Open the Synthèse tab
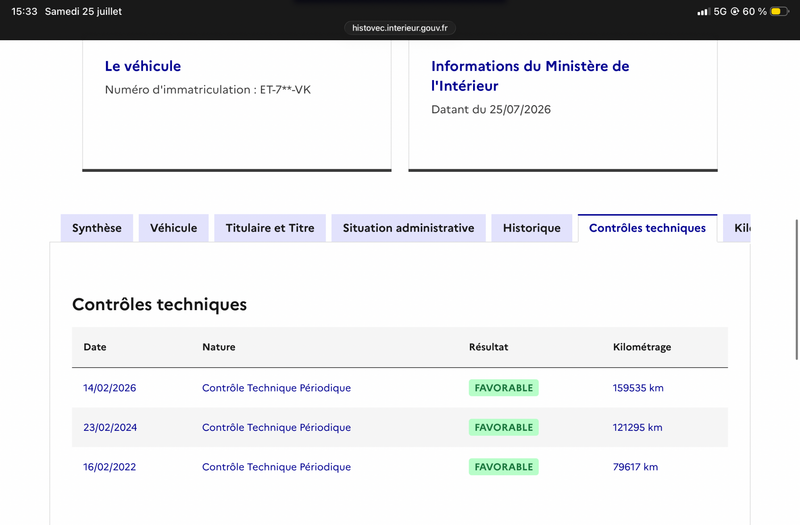This screenshot has height=525, width=800. (97, 228)
